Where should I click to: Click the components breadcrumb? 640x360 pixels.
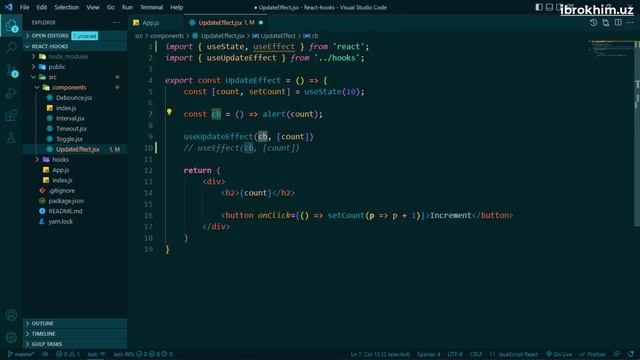167,36
